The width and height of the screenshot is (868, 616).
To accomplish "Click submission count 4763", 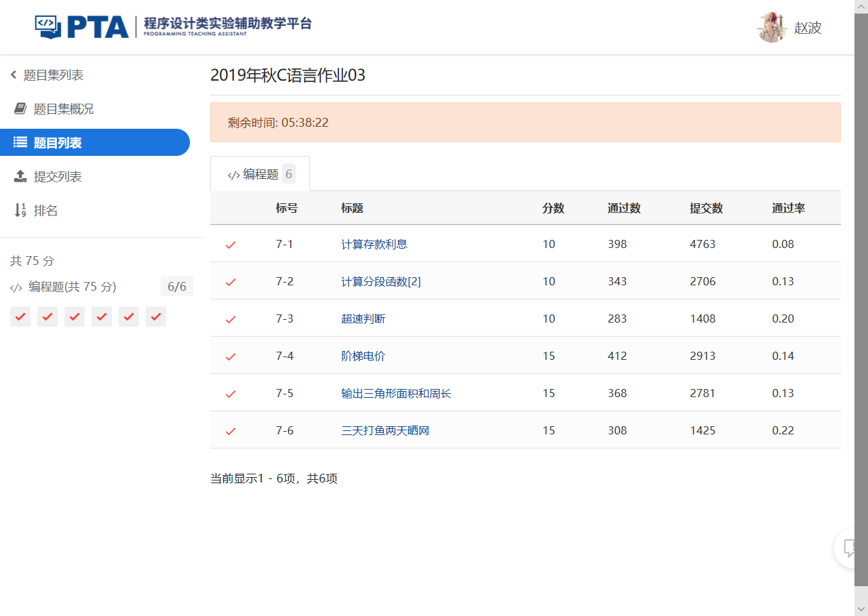I will click(703, 244).
